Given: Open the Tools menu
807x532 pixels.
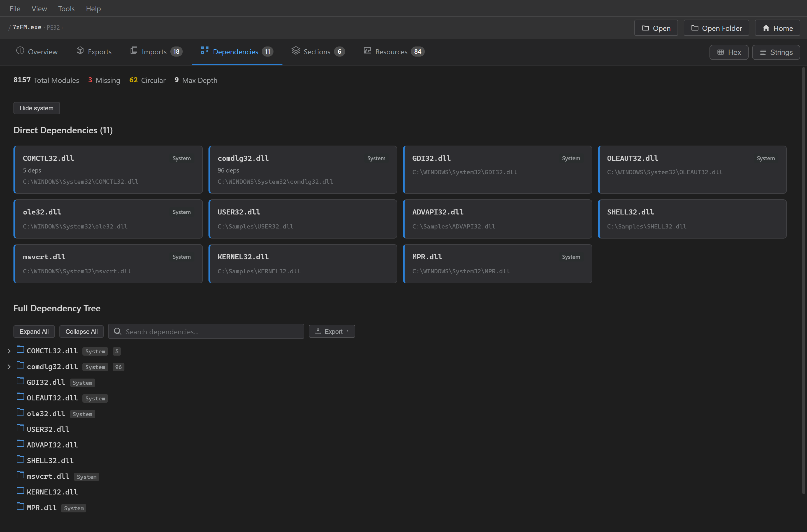Looking at the screenshot, I should tap(66, 8).
